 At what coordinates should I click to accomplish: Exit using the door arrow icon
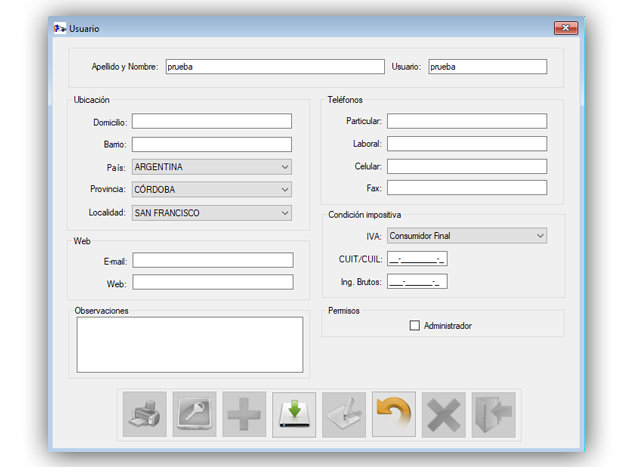pyautogui.click(x=493, y=414)
